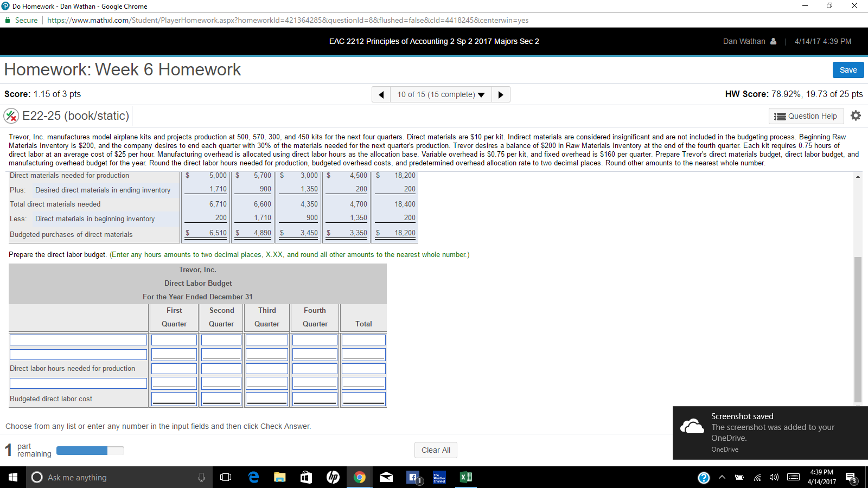This screenshot has width=868, height=488.
Task: Open Question Help
Action: pyautogui.click(x=806, y=116)
